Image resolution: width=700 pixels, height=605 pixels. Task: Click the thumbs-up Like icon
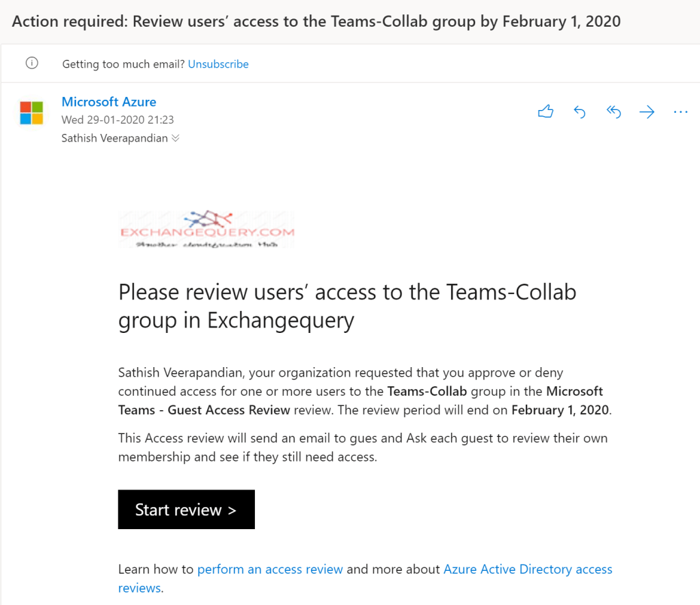(545, 112)
